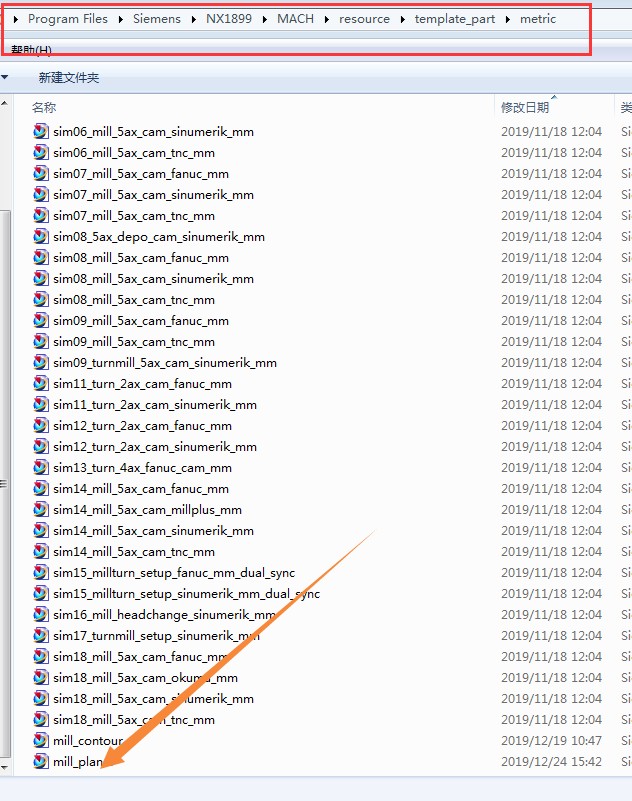The width and height of the screenshot is (632, 801).
Task: Go to template_part folder in breadcrumb path
Action: coord(455,19)
